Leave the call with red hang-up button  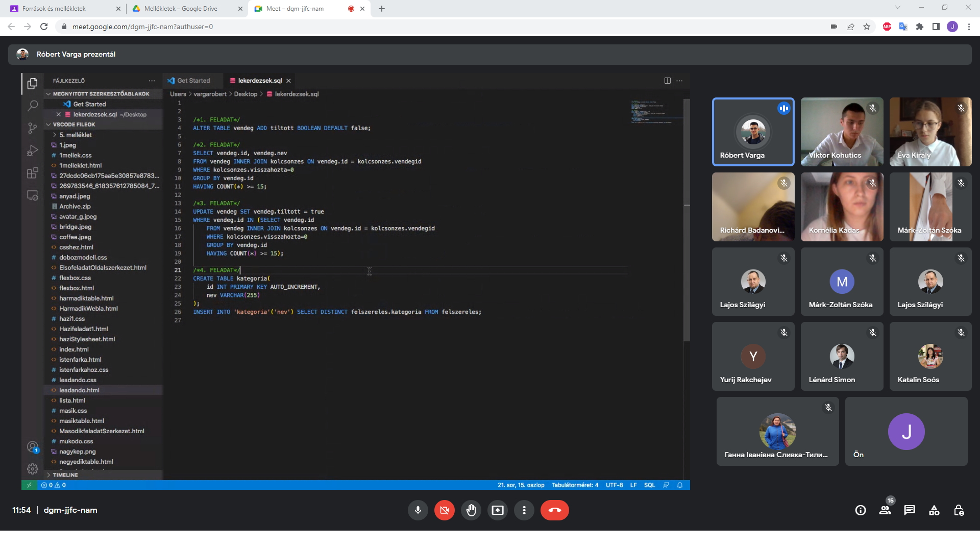pos(554,510)
